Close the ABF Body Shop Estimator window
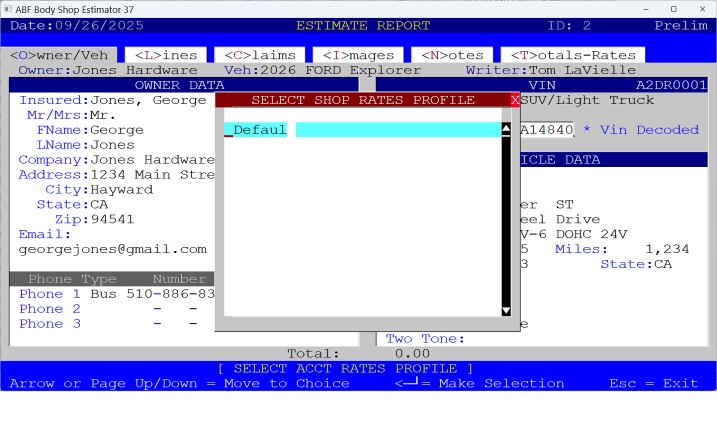Screen dimensions: 717x429 pos(702,9)
